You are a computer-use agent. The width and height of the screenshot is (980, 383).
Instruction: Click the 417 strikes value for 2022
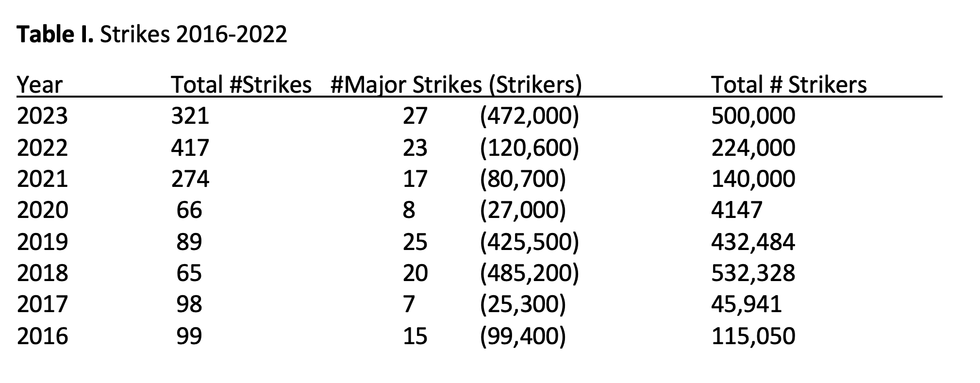pyautogui.click(x=190, y=148)
